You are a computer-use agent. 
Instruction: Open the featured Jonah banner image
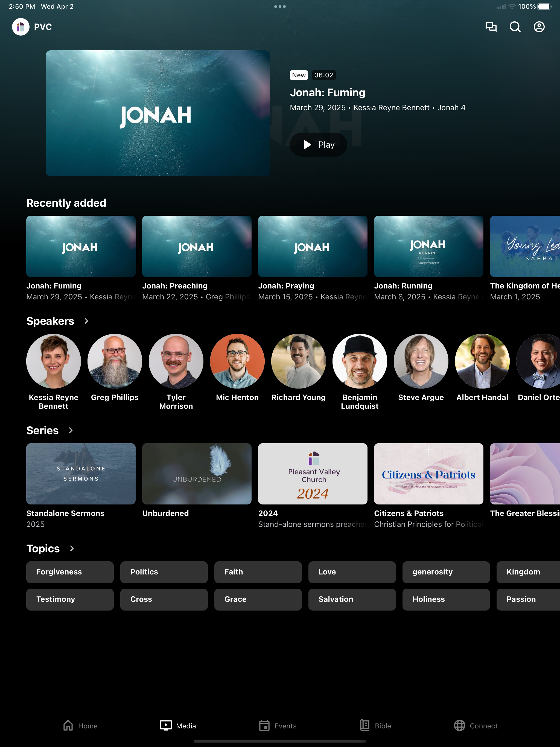pyautogui.click(x=158, y=113)
